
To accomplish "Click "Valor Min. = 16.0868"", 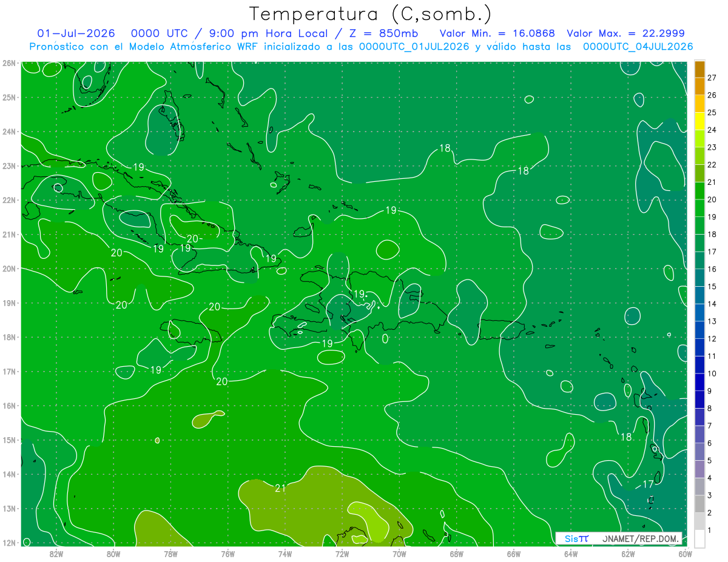I will 497,33.
